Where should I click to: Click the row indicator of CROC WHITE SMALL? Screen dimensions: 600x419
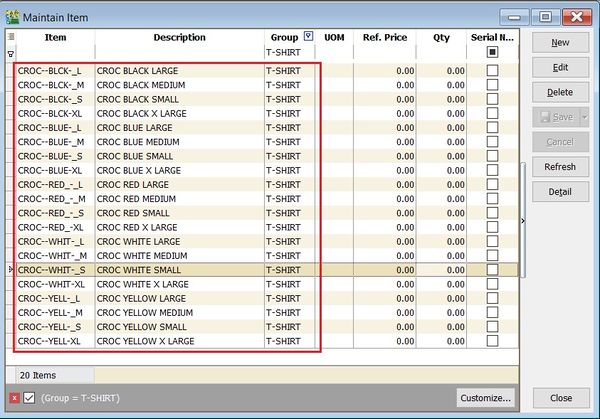tap(11, 270)
